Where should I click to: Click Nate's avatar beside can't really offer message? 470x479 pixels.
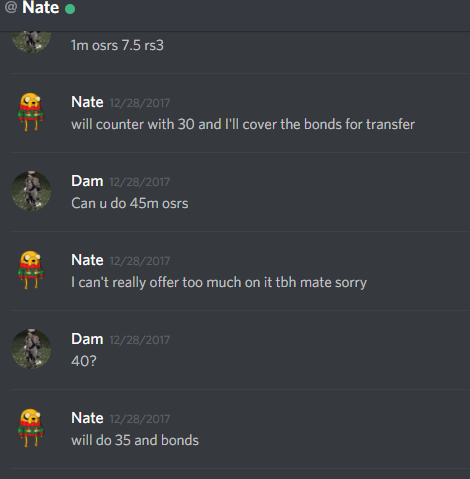(31, 270)
